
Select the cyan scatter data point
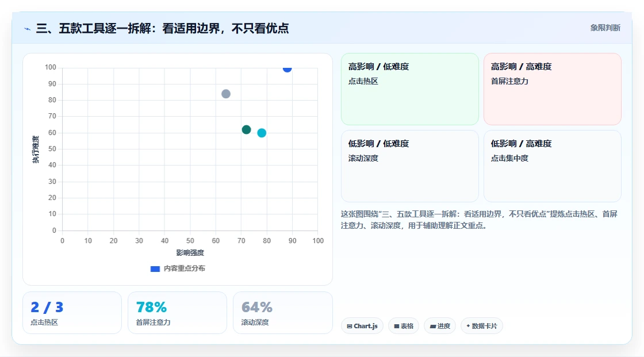262,133
